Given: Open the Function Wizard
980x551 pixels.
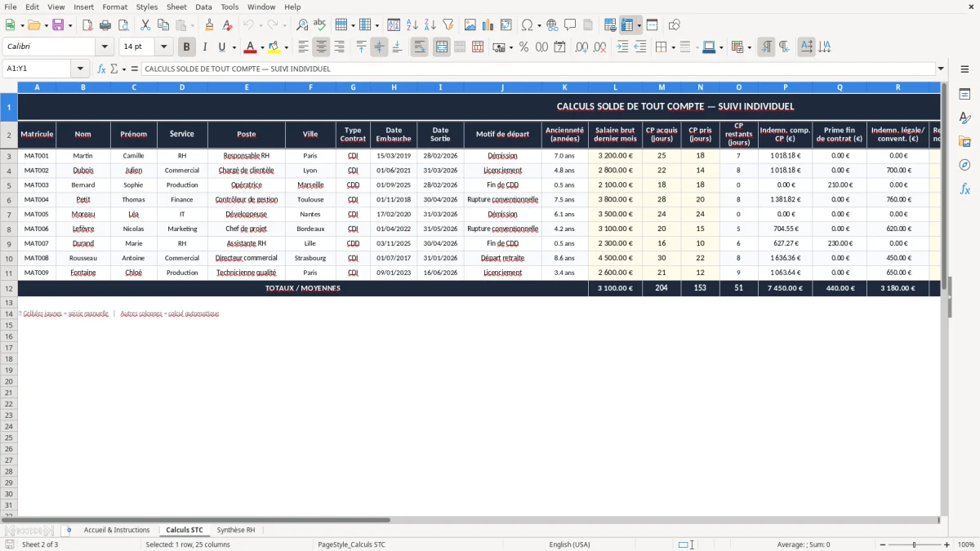Looking at the screenshot, I should 102,69.
